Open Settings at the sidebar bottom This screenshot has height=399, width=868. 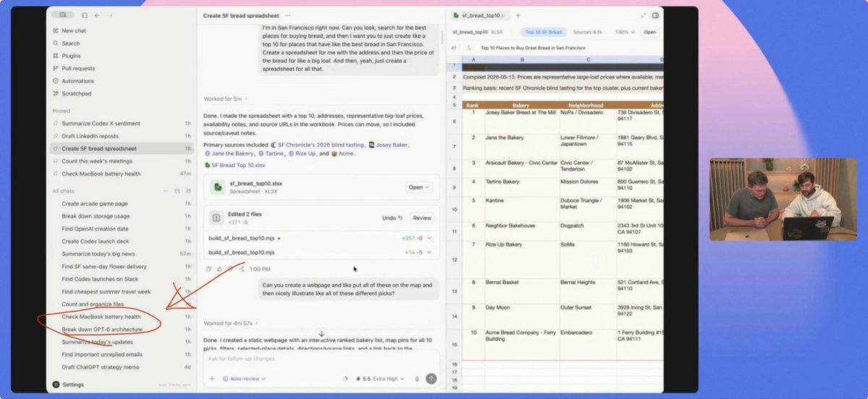click(69, 385)
